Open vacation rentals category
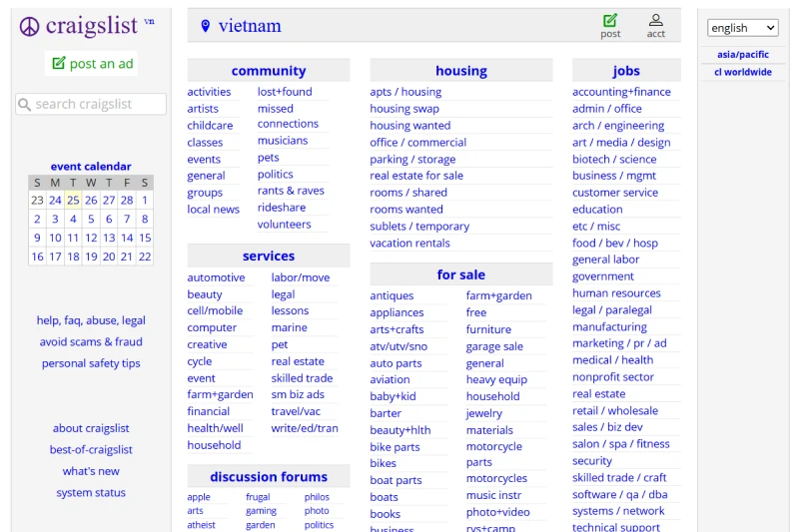 [409, 243]
